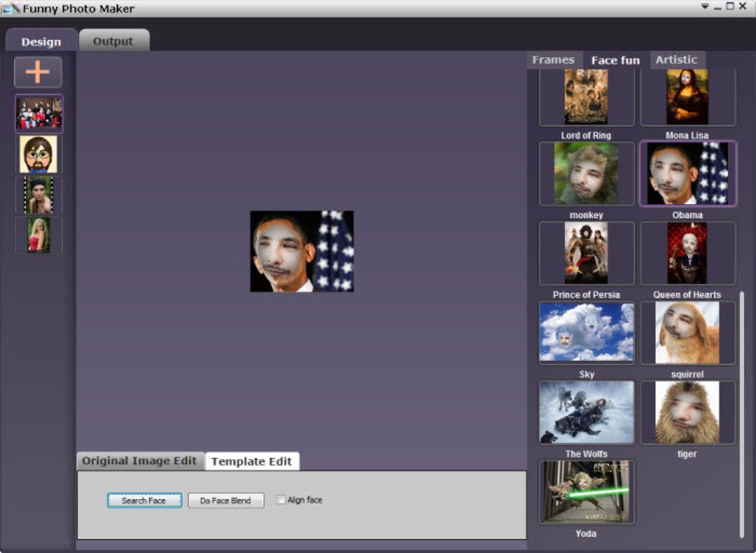Click the 'Queen of Hearts' label
The width and height of the screenshot is (756, 553).
[687, 294]
